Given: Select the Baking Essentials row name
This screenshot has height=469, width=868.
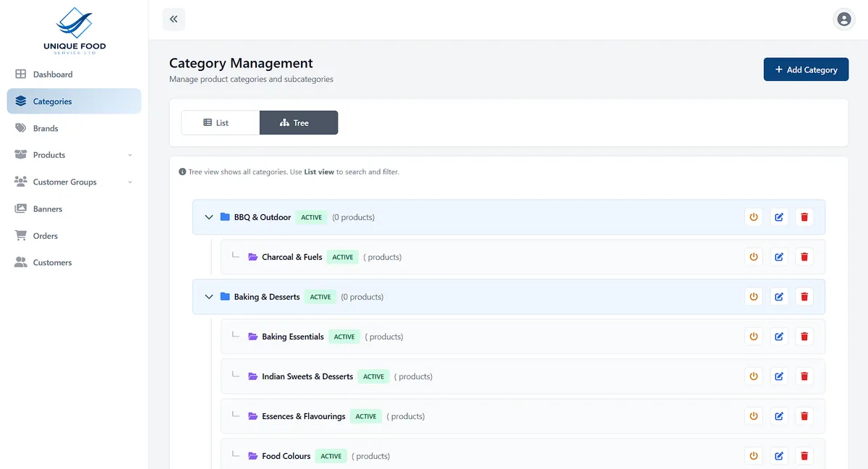Looking at the screenshot, I should (x=293, y=337).
